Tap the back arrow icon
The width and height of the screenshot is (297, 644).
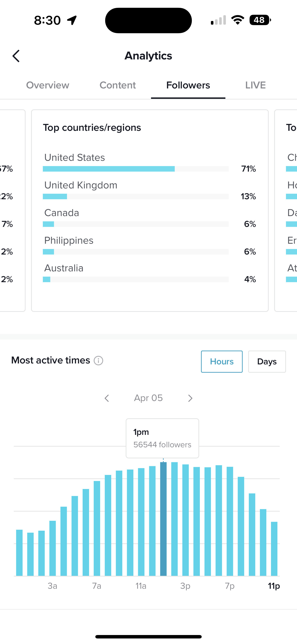click(16, 56)
